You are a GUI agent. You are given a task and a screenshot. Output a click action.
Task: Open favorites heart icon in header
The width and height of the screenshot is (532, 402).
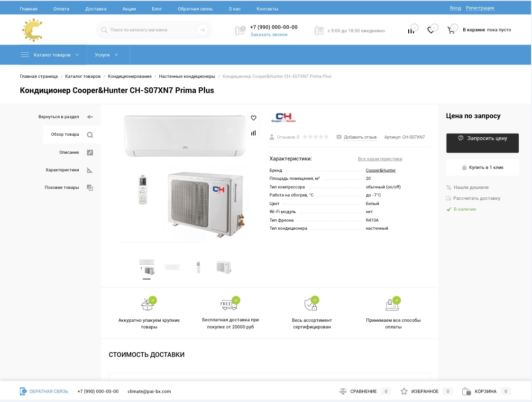[x=431, y=30]
